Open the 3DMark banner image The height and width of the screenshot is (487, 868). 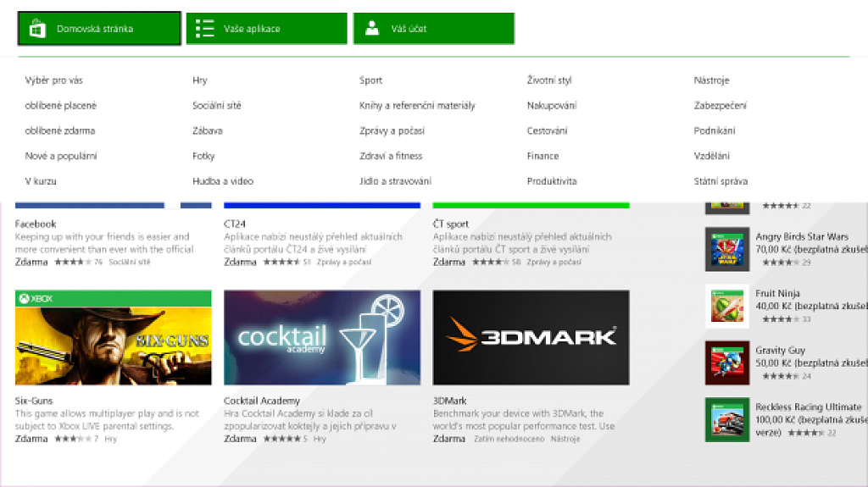531,338
